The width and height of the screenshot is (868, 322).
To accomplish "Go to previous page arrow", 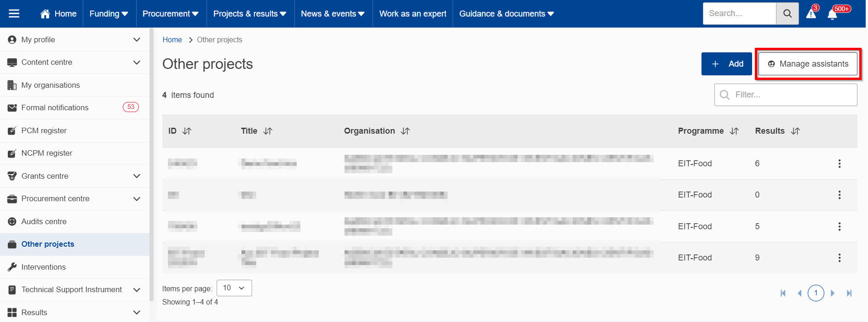I will (799, 293).
